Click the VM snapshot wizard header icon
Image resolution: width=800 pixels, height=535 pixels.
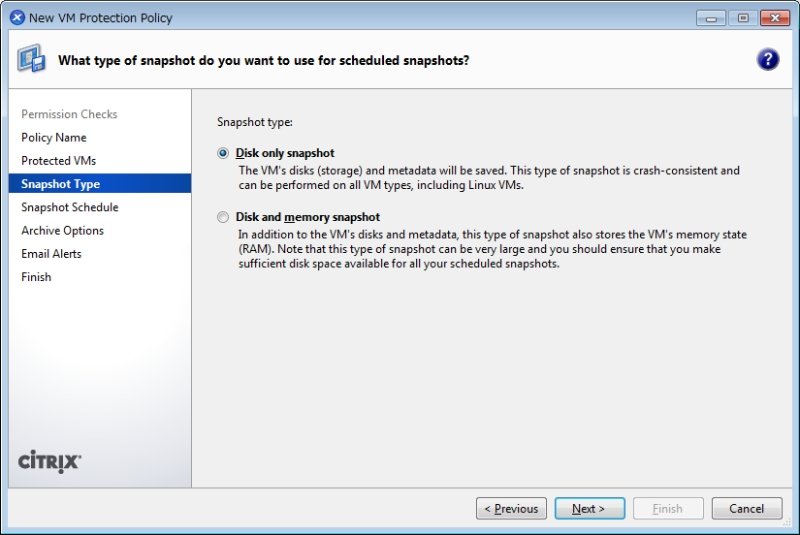pyautogui.click(x=32, y=59)
